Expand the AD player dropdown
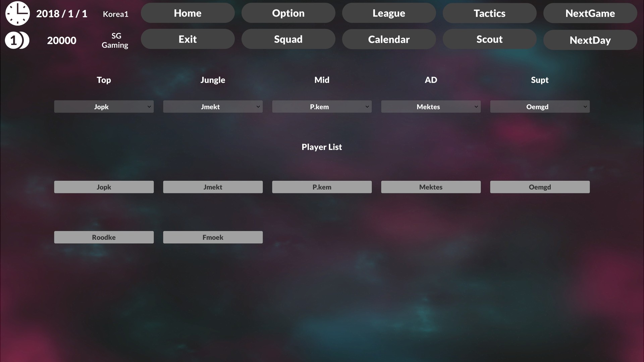 click(476, 107)
